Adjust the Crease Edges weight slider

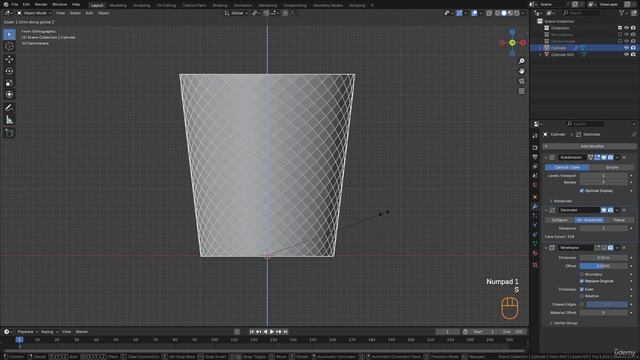607,304
